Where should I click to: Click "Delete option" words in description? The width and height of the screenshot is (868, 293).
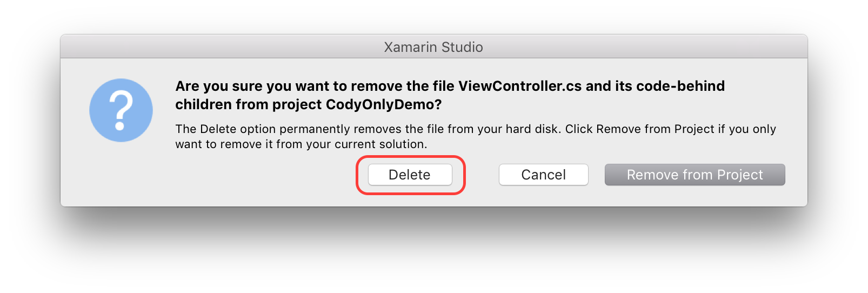click(238, 129)
